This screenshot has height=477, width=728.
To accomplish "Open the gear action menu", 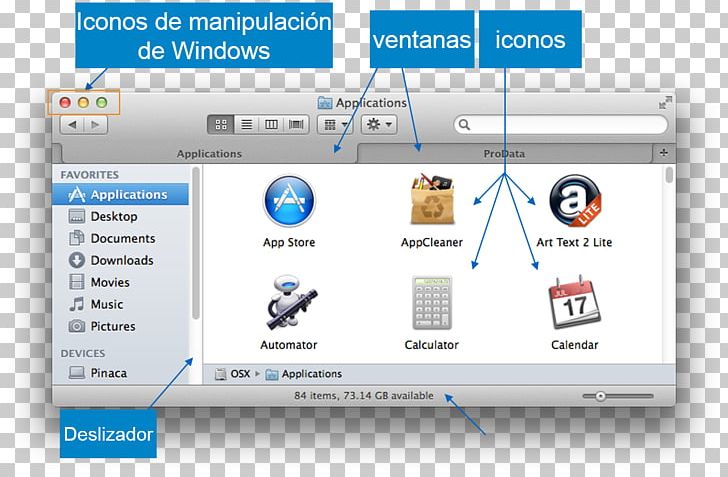I will pos(379,124).
